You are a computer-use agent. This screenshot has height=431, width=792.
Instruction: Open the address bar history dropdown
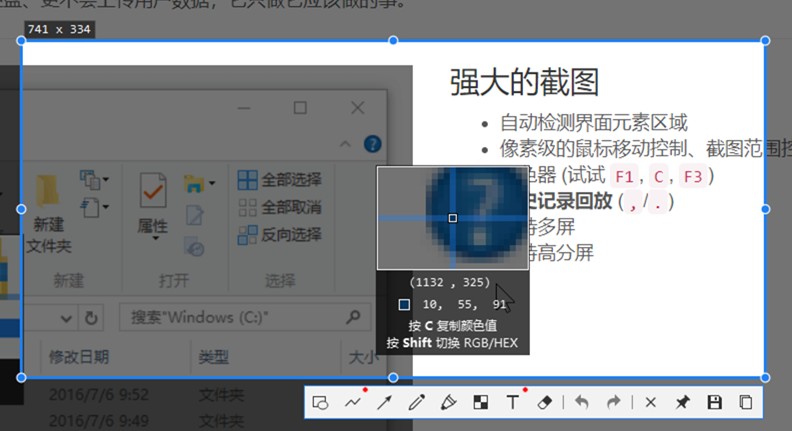(66, 318)
